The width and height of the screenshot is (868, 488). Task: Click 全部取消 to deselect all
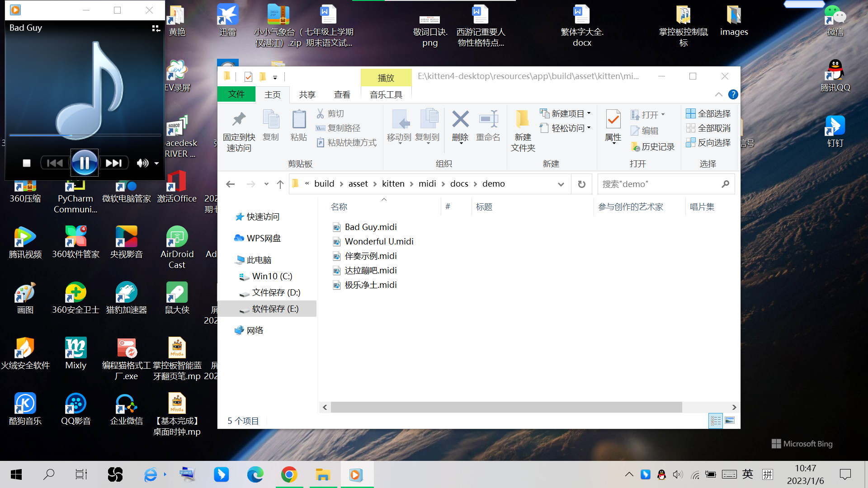click(708, 128)
